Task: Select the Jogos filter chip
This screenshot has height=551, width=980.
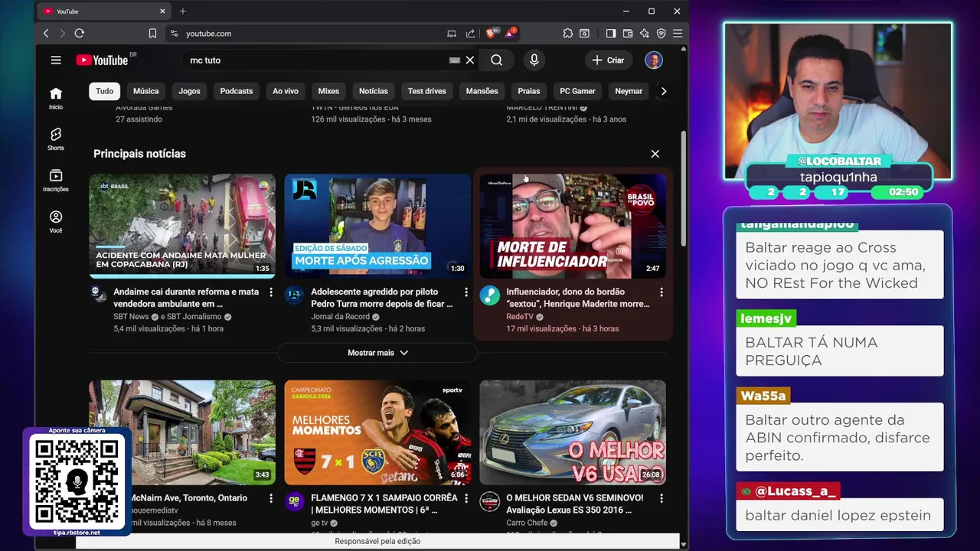Action: [189, 91]
